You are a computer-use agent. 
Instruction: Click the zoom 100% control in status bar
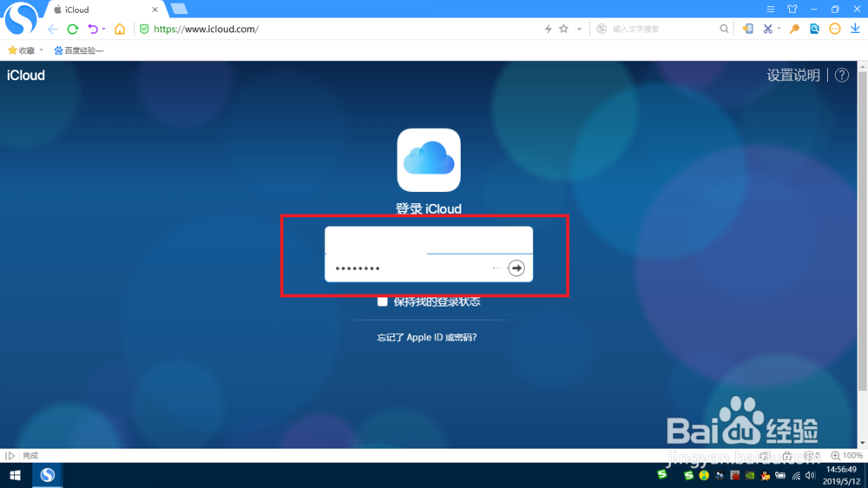pos(846,456)
